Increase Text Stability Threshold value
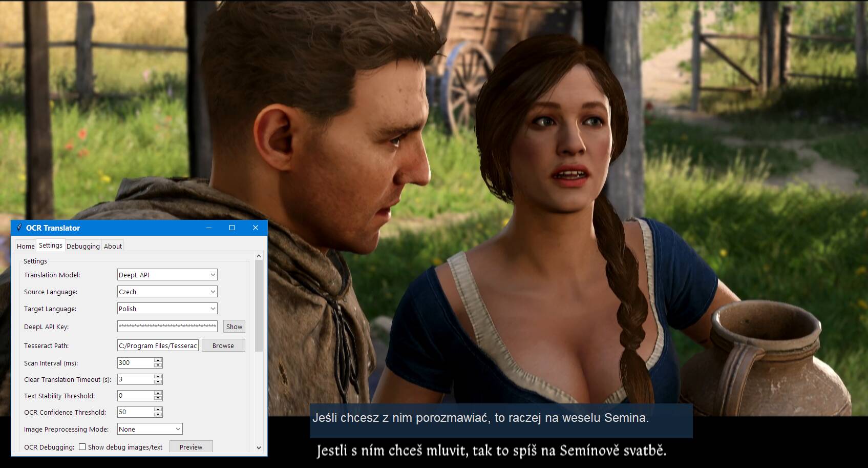 (158, 393)
